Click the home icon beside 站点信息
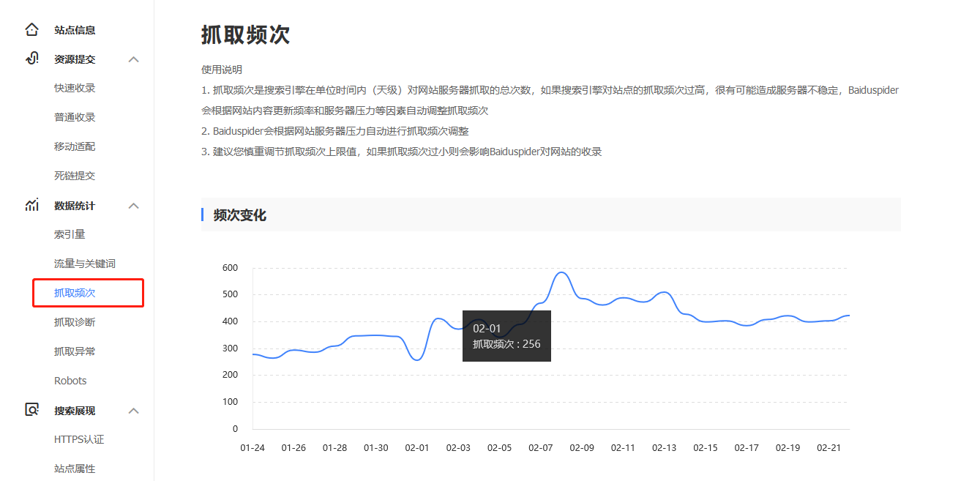This screenshot has height=481, width=980. 31,30
